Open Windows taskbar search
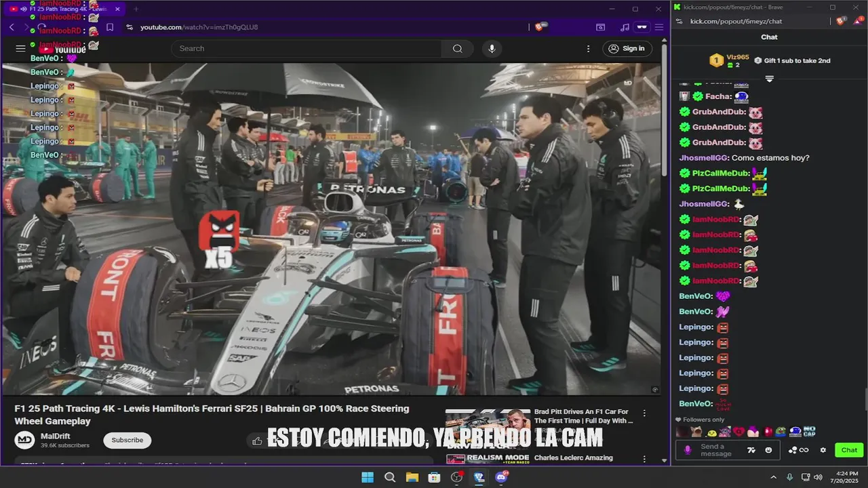Viewport: 868px width, 488px height. [x=390, y=477]
